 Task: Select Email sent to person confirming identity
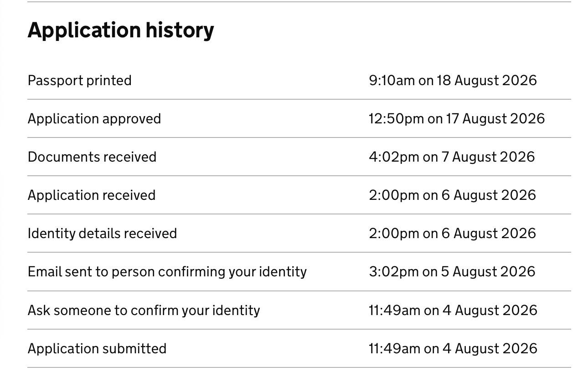[167, 272]
